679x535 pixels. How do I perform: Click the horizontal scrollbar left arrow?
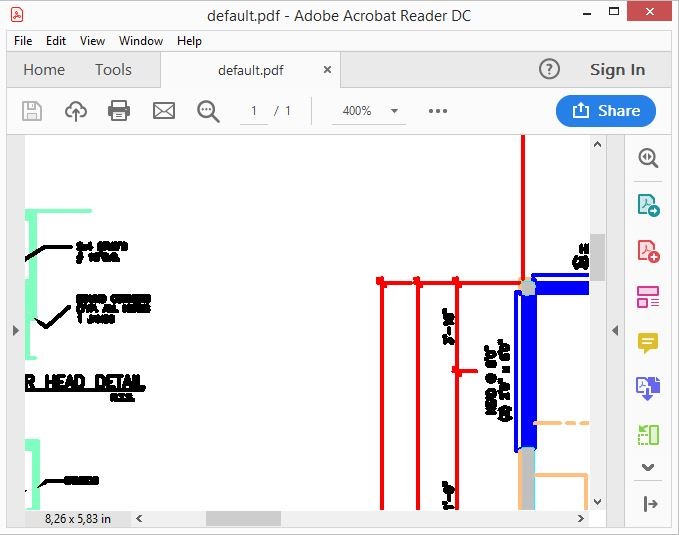pos(139,518)
